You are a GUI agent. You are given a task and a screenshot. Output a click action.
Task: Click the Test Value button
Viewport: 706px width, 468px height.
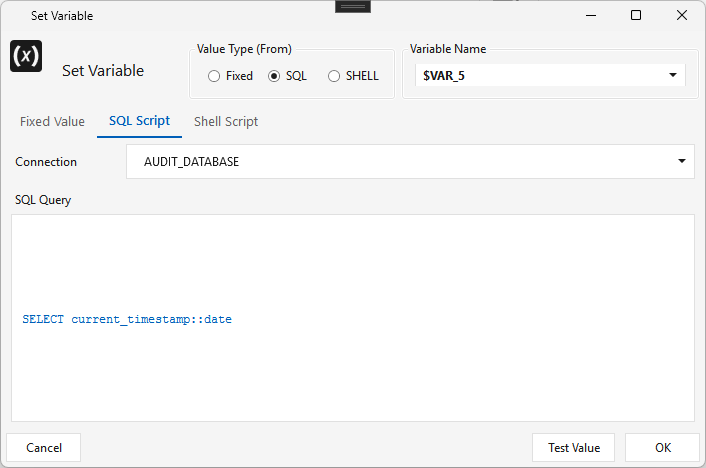point(574,448)
